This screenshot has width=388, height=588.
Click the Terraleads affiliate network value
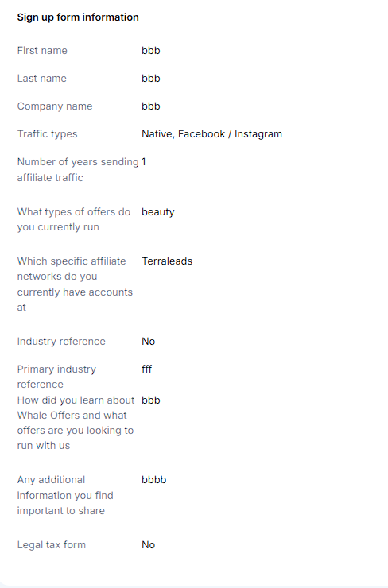pyautogui.click(x=167, y=261)
